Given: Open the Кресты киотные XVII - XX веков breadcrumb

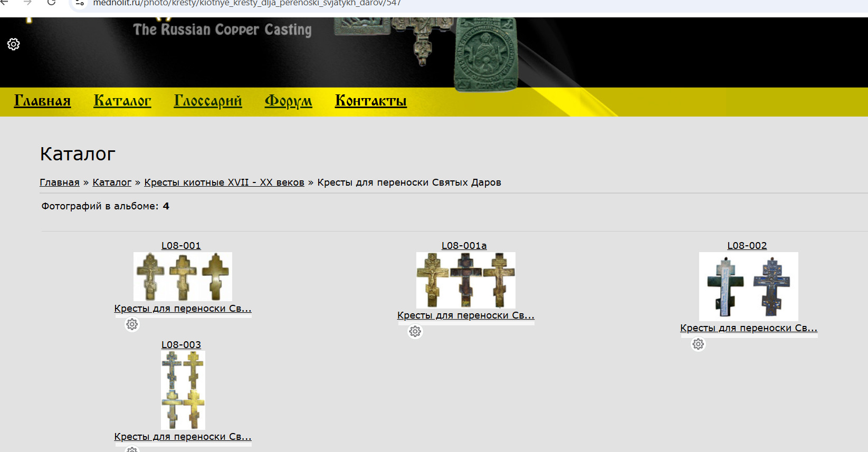Looking at the screenshot, I should coord(224,182).
